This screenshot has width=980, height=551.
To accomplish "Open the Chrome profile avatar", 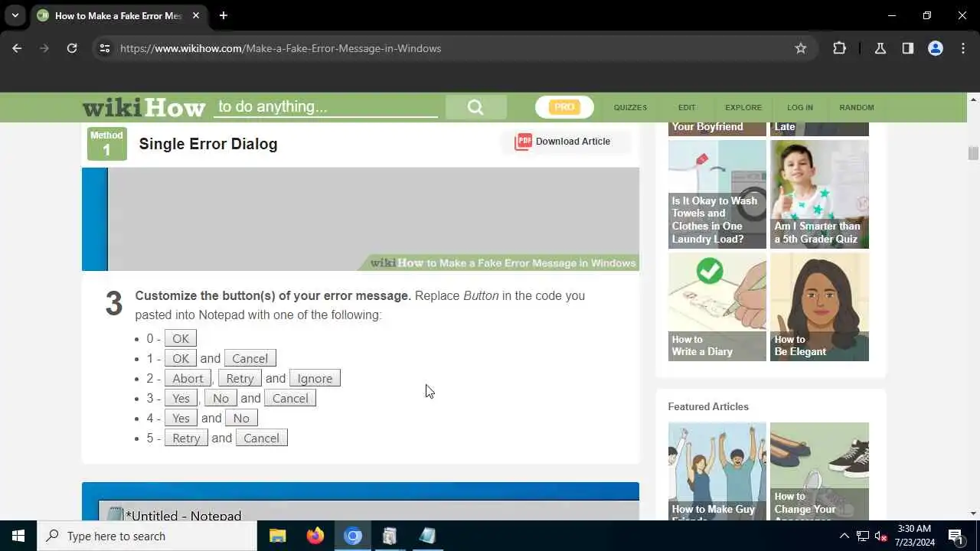I will click(x=936, y=48).
